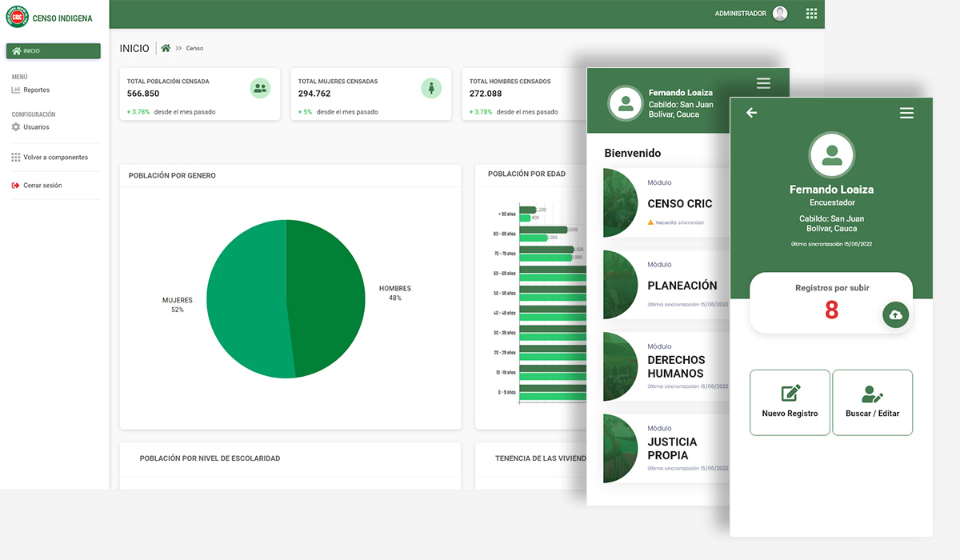Open hamburger menu on Bienvenido screen
Image resolution: width=960 pixels, height=560 pixels.
coord(762,84)
